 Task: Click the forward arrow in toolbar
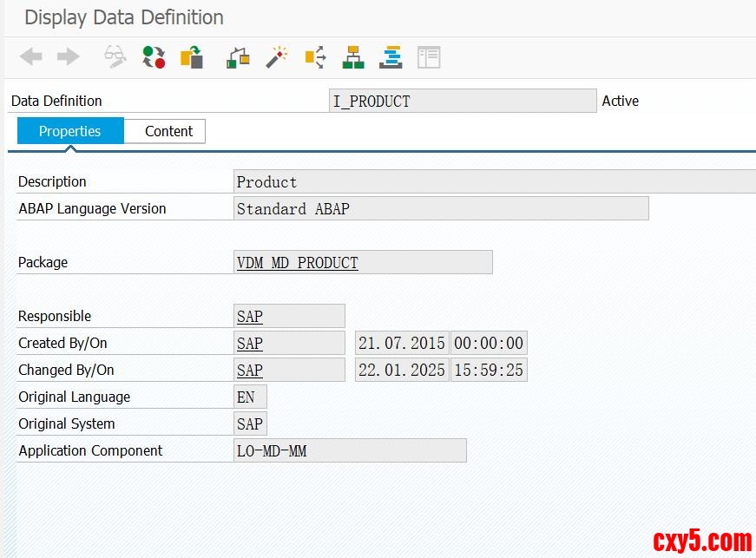[x=68, y=57]
